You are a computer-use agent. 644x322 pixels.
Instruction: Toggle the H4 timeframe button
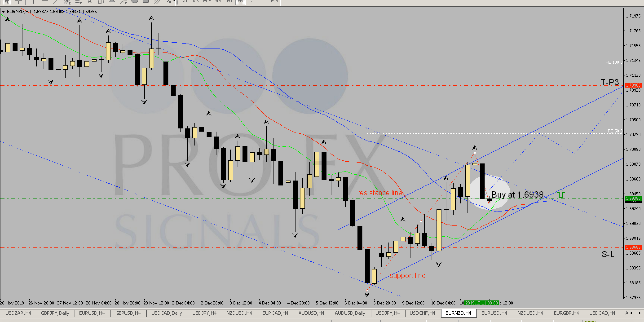tap(240, 2)
